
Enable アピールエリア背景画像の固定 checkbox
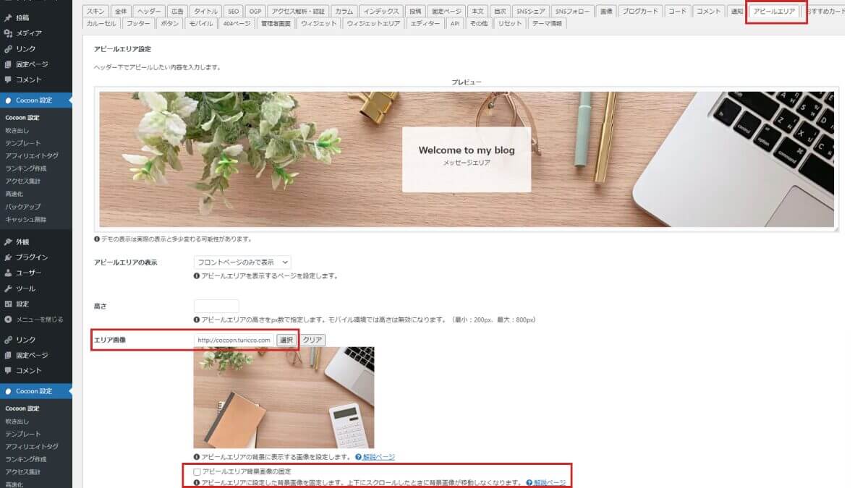(197, 471)
